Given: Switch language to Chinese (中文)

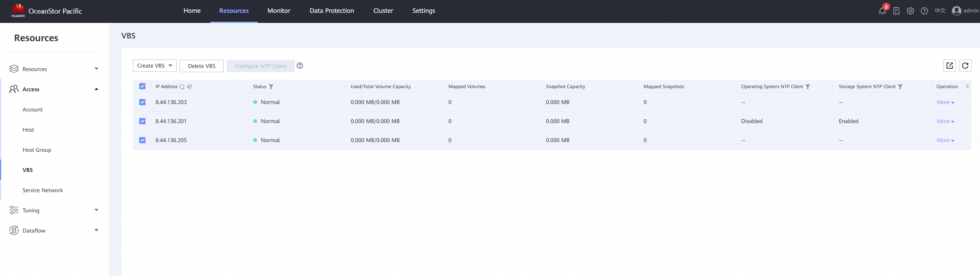Looking at the screenshot, I should (x=940, y=11).
